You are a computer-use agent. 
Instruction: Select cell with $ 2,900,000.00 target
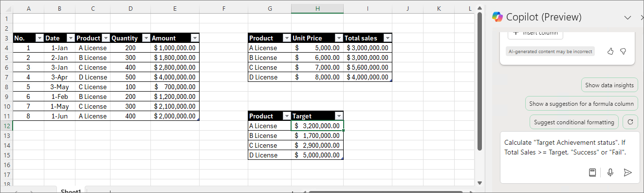click(317, 145)
